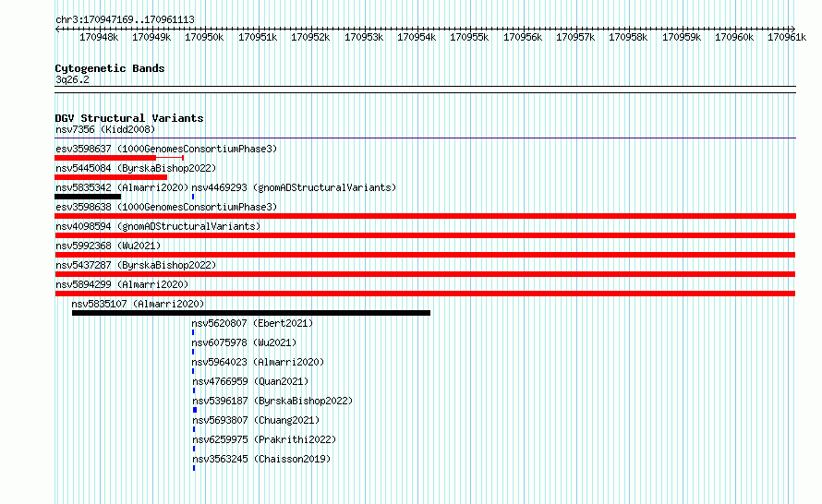Click the red bar under nsv5894299

pos(425,294)
